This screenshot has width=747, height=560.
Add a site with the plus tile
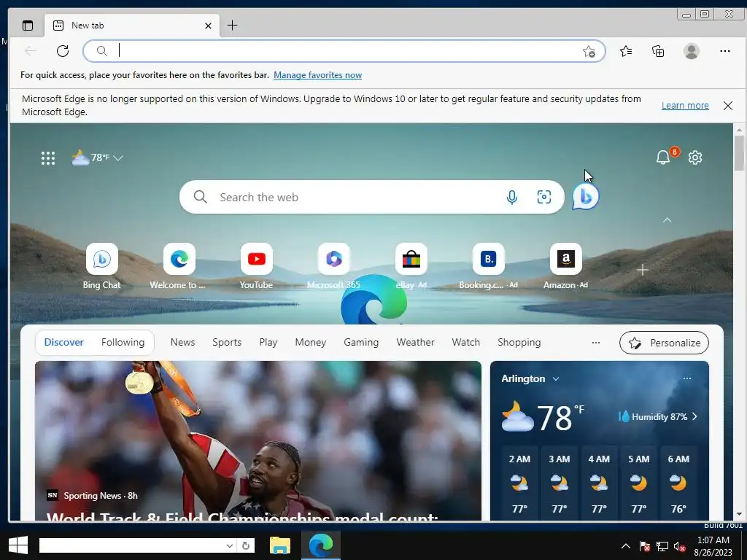tap(642, 270)
